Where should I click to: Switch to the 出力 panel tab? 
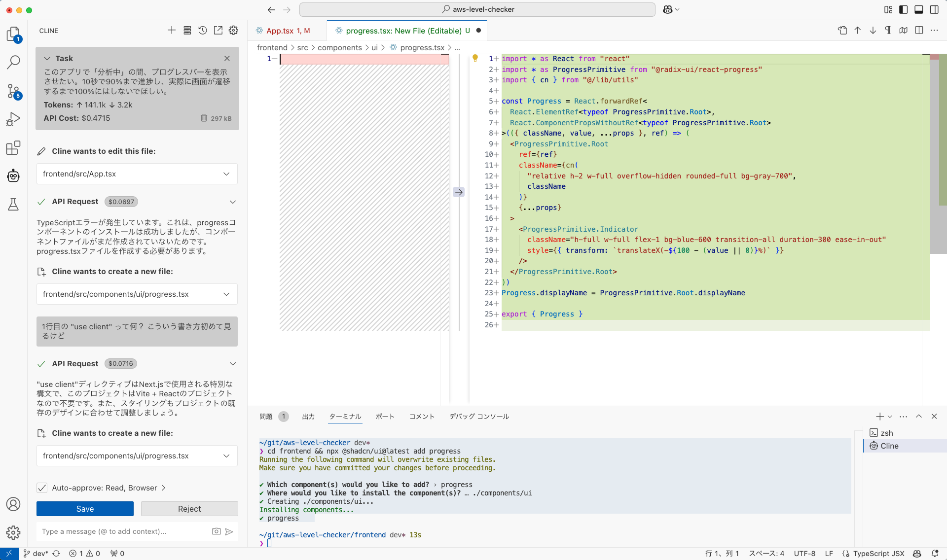(x=308, y=417)
